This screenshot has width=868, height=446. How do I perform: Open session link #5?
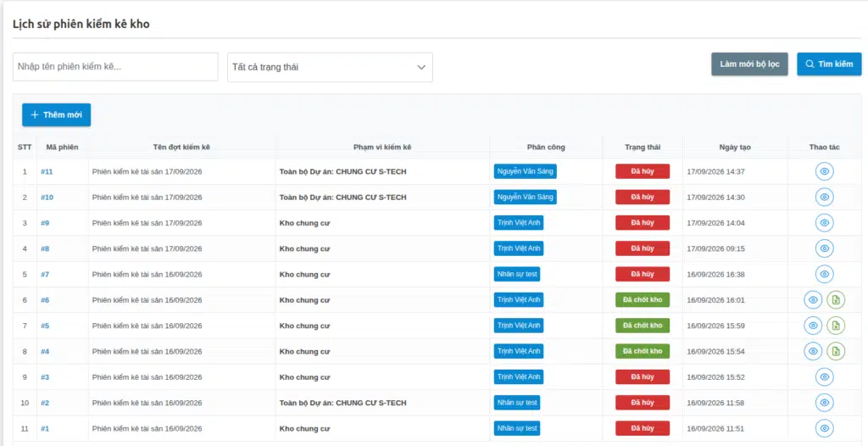pyautogui.click(x=45, y=326)
